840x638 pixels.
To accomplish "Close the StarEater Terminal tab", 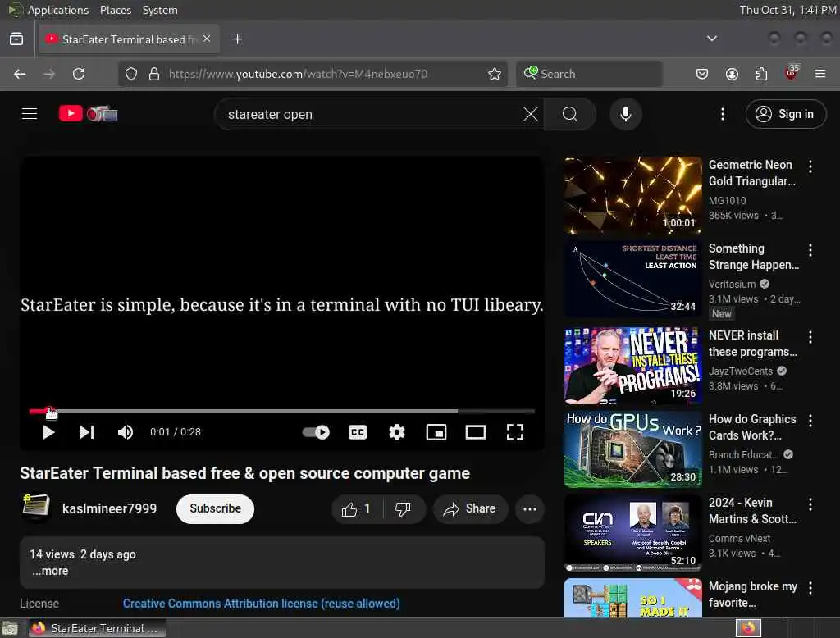I will point(207,39).
